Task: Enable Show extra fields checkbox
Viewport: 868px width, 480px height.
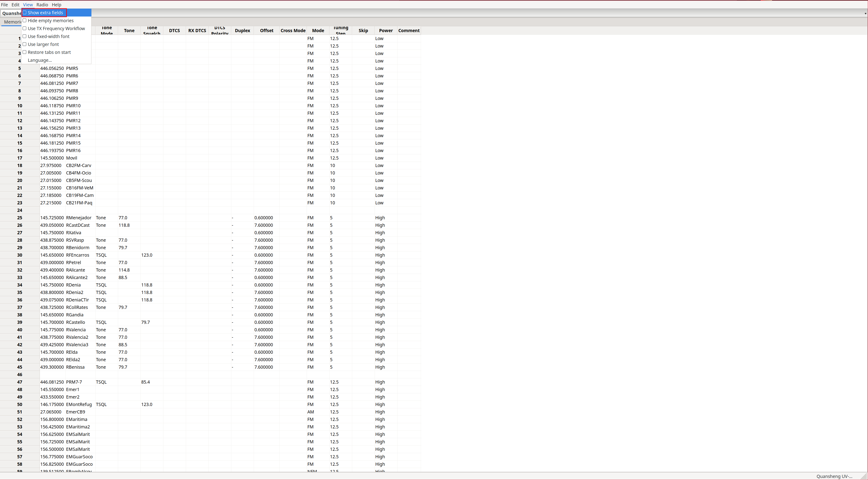Action: click(45, 12)
